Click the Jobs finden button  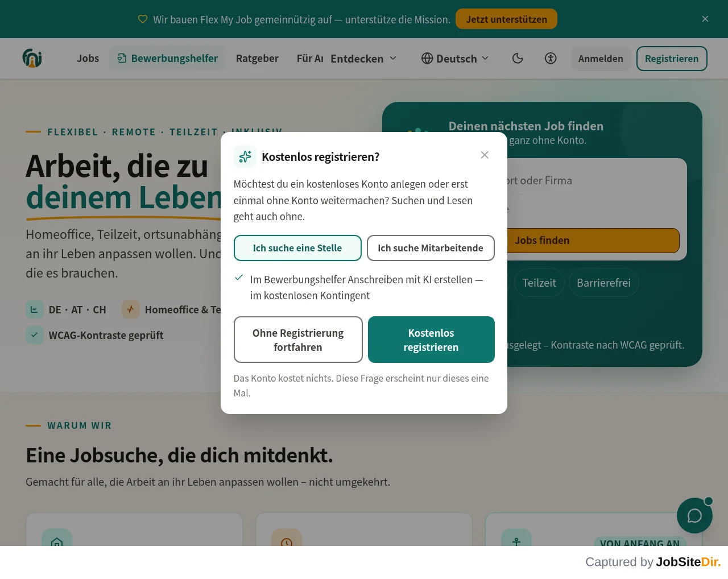542,241
